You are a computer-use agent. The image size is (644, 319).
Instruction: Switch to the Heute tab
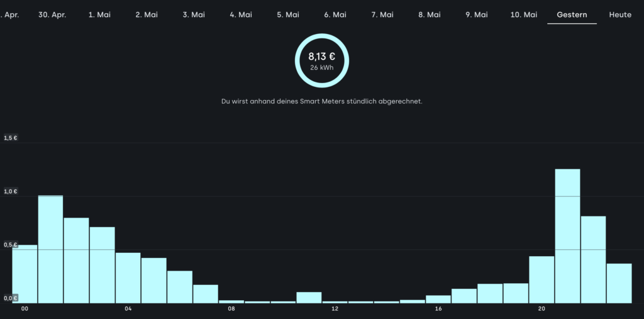620,14
